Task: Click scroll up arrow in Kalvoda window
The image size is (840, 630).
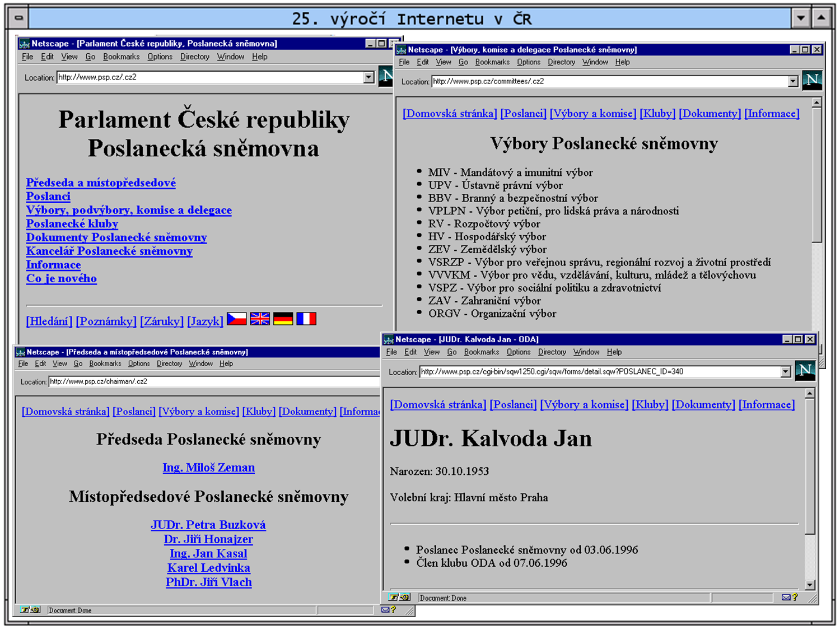Action: click(x=810, y=394)
